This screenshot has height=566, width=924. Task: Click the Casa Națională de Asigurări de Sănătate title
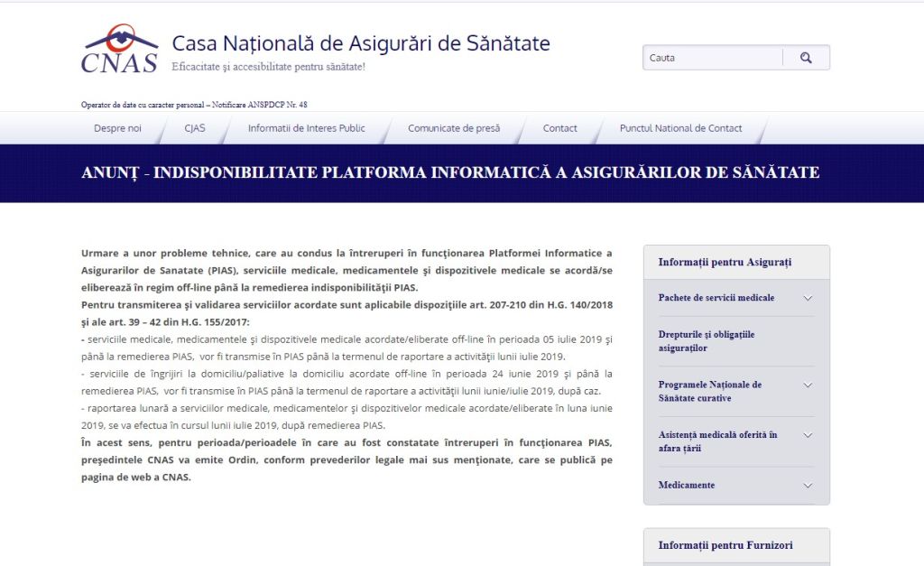tap(361, 43)
